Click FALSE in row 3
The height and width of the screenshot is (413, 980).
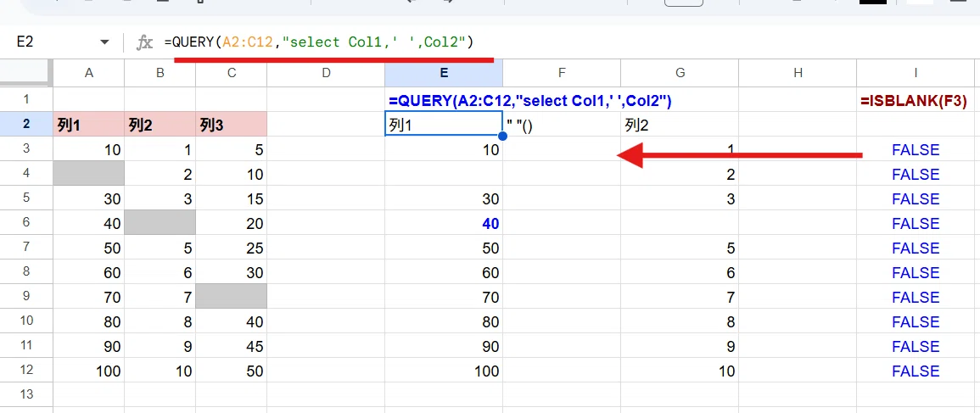(x=916, y=149)
